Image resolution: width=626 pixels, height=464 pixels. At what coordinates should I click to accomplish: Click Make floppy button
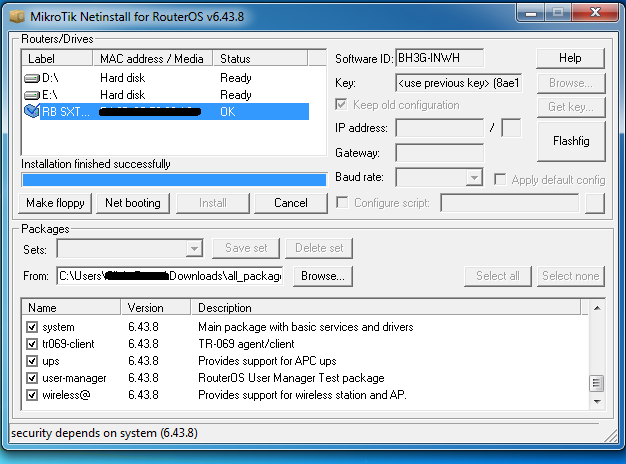[x=55, y=203]
